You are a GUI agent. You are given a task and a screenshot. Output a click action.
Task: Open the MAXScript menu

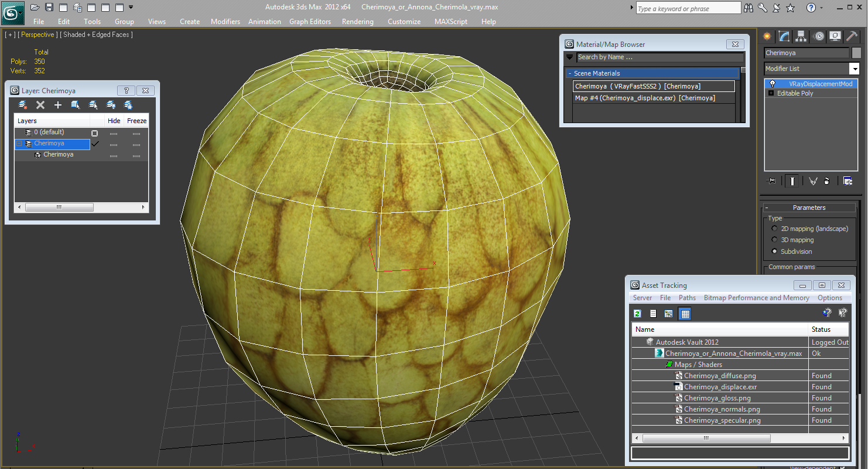tap(451, 22)
